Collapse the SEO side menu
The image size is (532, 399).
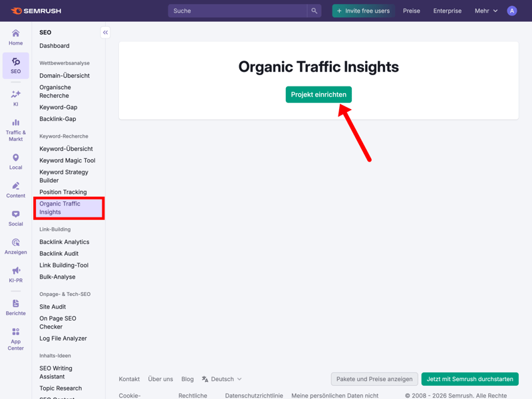point(106,33)
